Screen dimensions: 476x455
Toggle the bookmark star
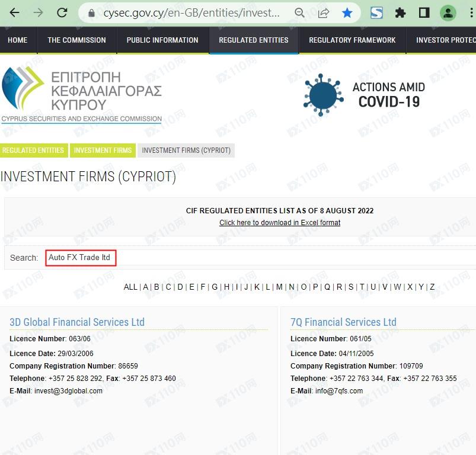[347, 13]
